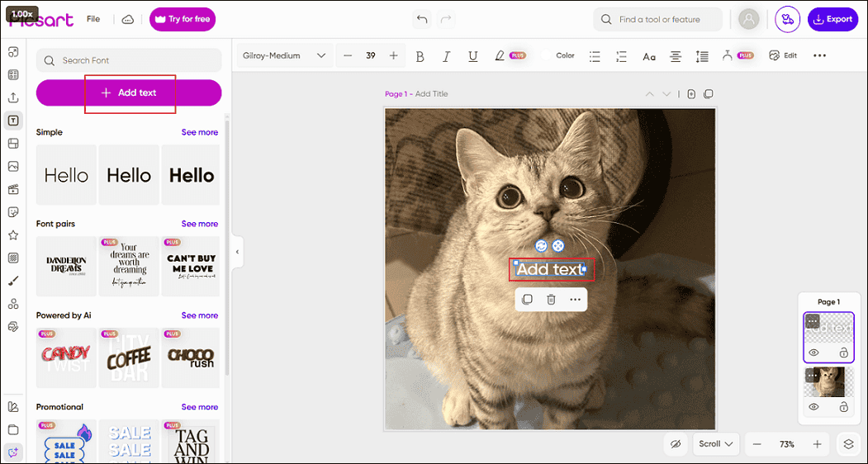Click the Undo arrow icon
Image resolution: width=868 pixels, height=464 pixels.
click(422, 19)
